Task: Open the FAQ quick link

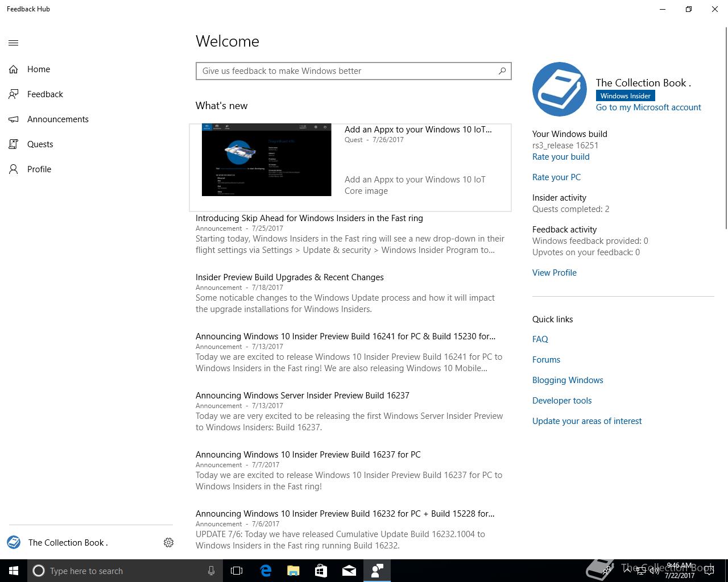Action: point(540,339)
